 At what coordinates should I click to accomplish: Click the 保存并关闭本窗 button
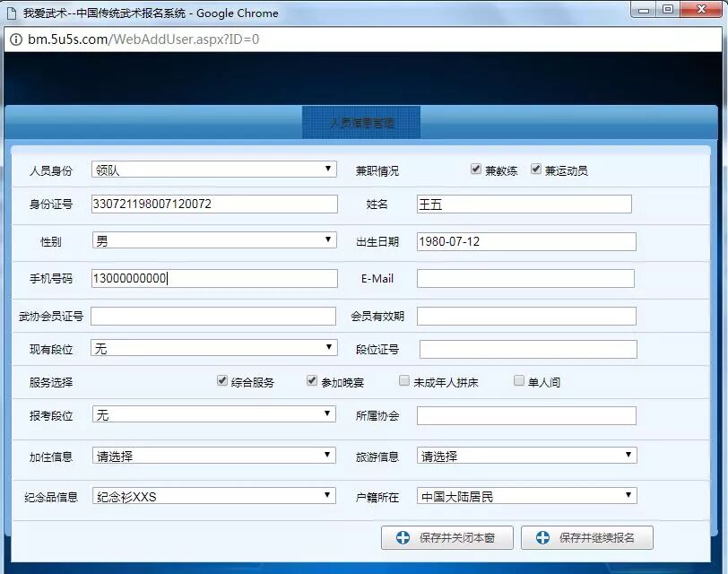pyautogui.click(x=446, y=538)
